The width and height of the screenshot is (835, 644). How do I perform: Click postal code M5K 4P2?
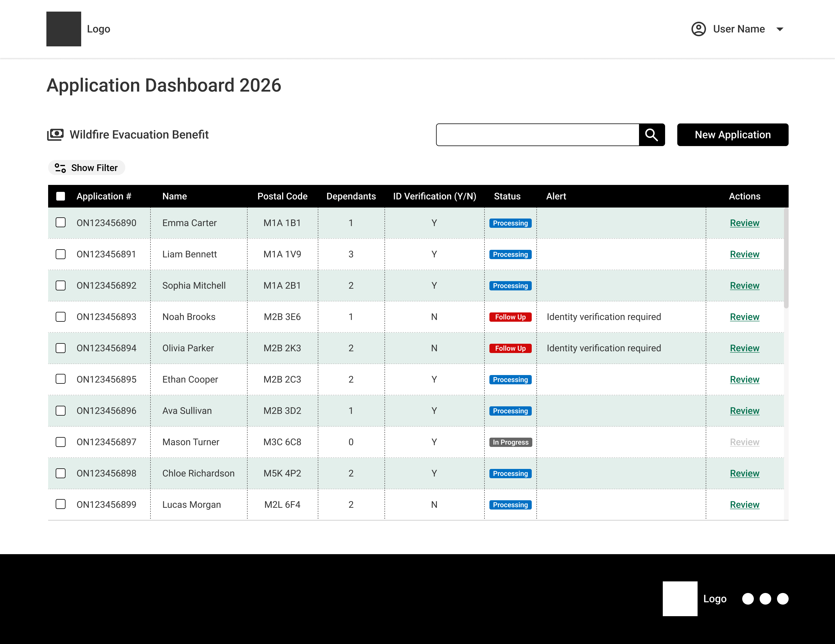click(282, 473)
